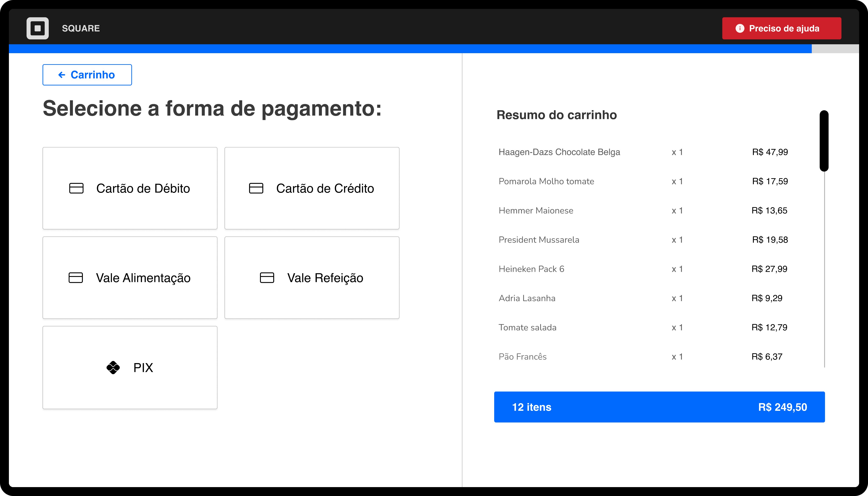Click the card icon for Cartão de Débito

[x=76, y=188]
